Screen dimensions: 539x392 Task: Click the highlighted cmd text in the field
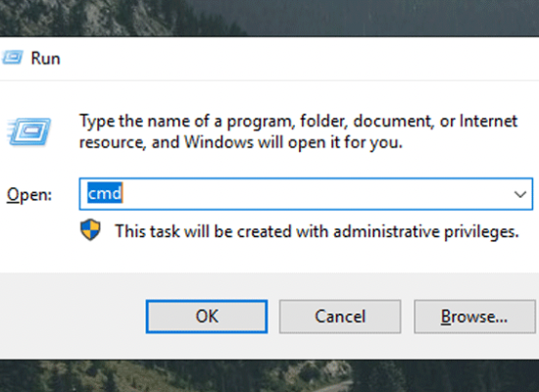tap(105, 193)
